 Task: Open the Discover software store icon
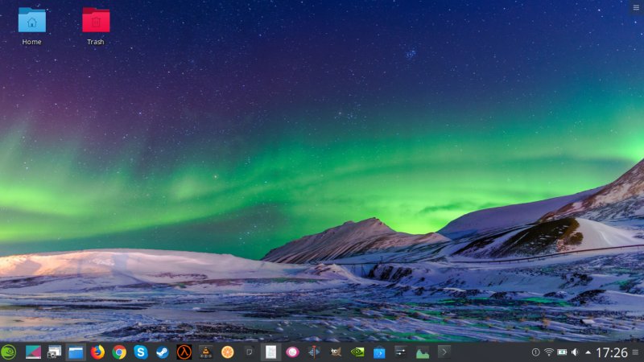pos(379,352)
